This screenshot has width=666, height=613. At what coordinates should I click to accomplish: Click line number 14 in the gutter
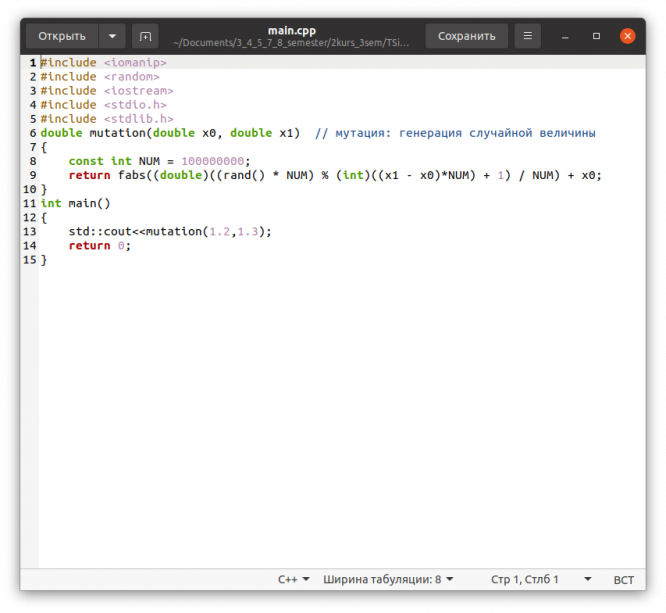(31, 245)
